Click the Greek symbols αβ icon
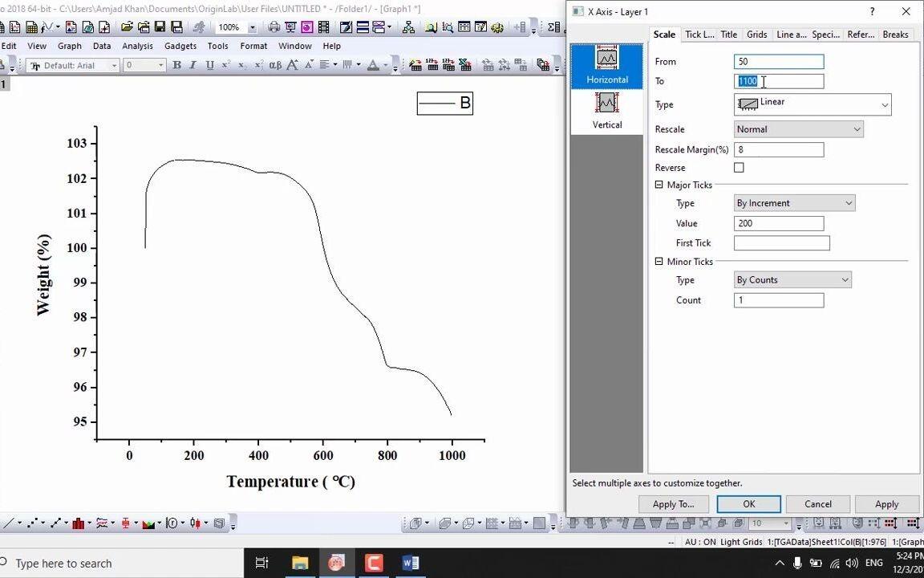Screen dimensions: 924x578 pos(275,66)
